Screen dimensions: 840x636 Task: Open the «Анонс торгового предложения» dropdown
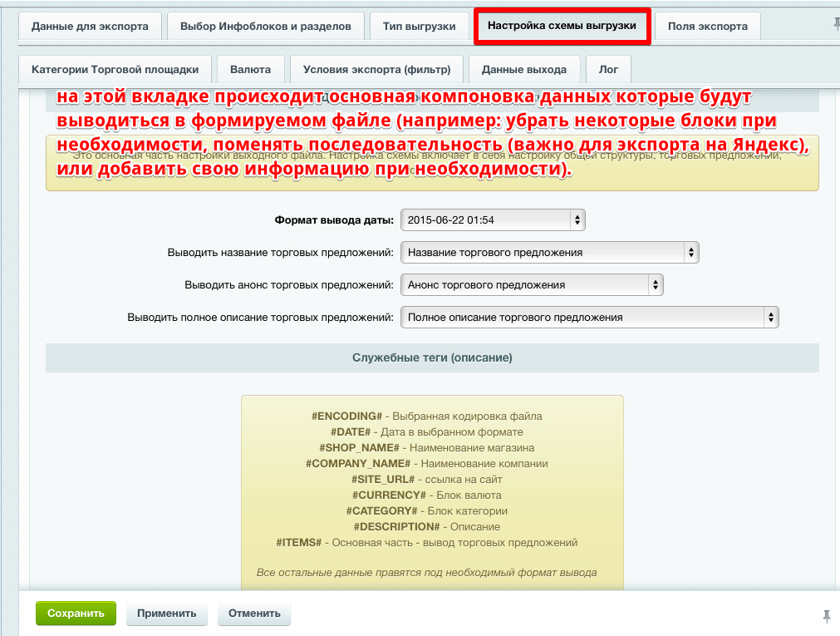pos(531,284)
